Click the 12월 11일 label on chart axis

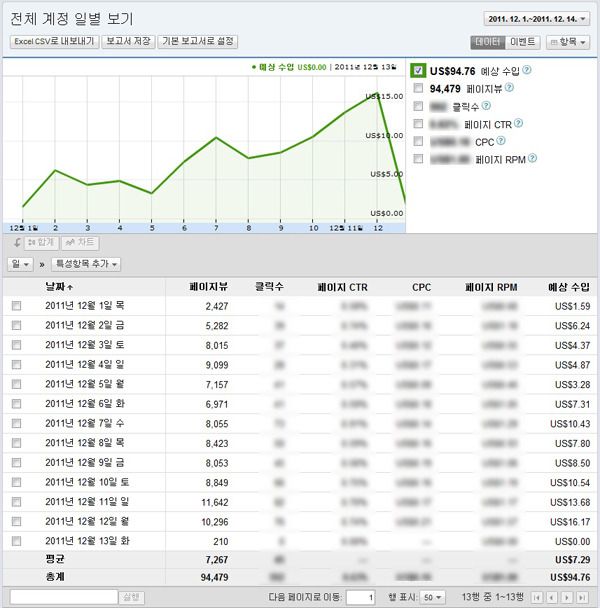pos(346,228)
